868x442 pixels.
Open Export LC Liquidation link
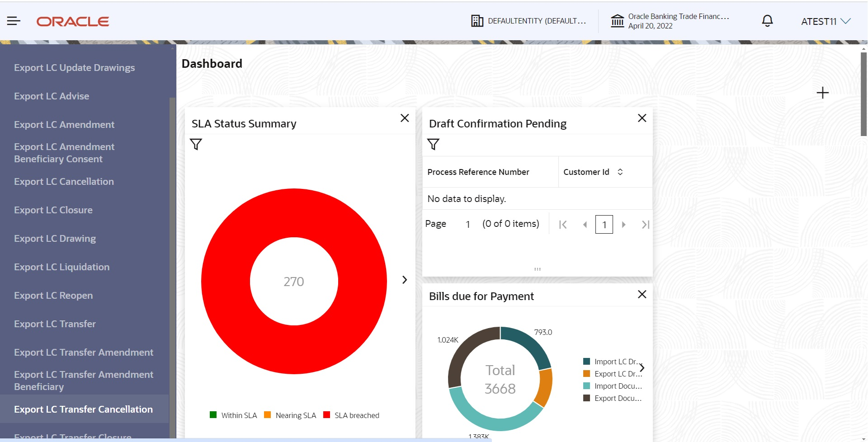pyautogui.click(x=62, y=267)
